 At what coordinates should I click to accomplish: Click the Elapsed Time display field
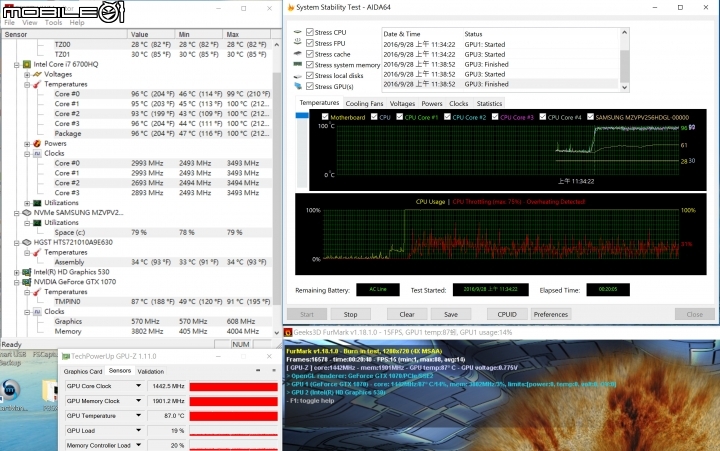pos(608,289)
